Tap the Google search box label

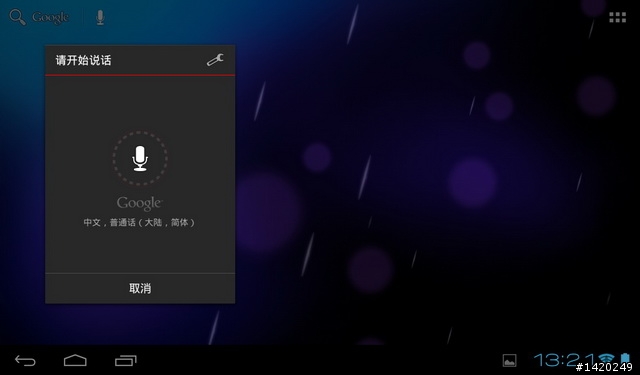[x=51, y=18]
